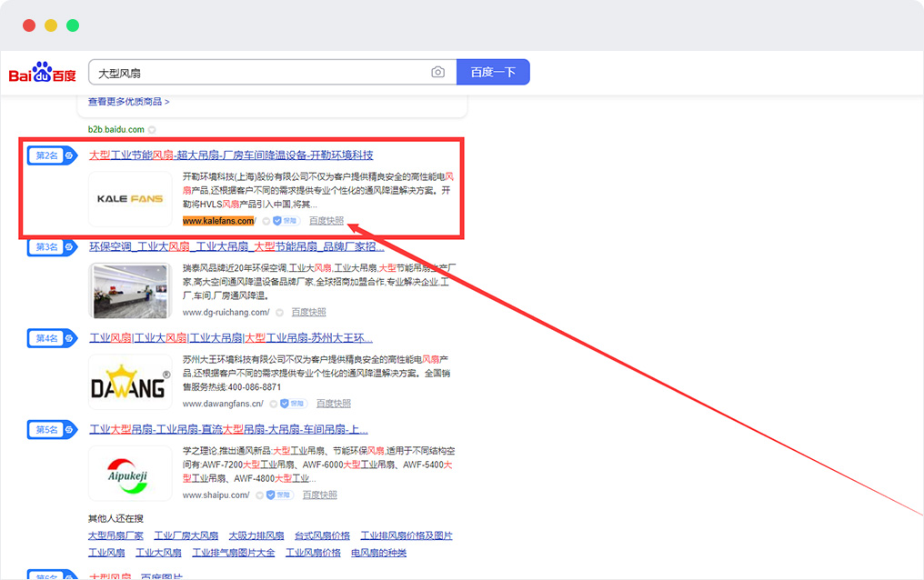Search related term 工业厂房大风扇
The height and width of the screenshot is (580, 924).
tap(186, 535)
